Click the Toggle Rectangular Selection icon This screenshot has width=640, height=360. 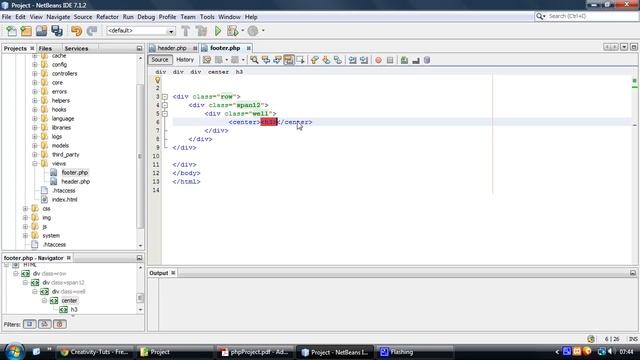coord(300,60)
